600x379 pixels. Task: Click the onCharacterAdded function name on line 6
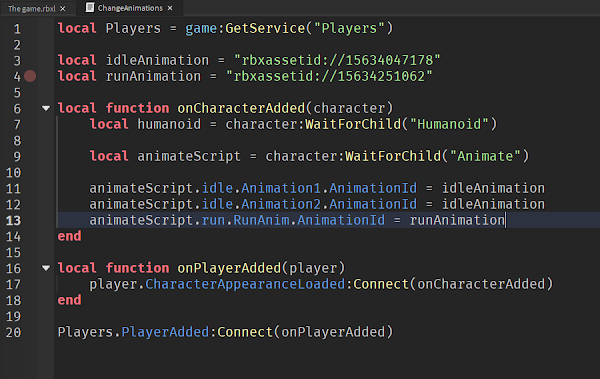[241, 108]
